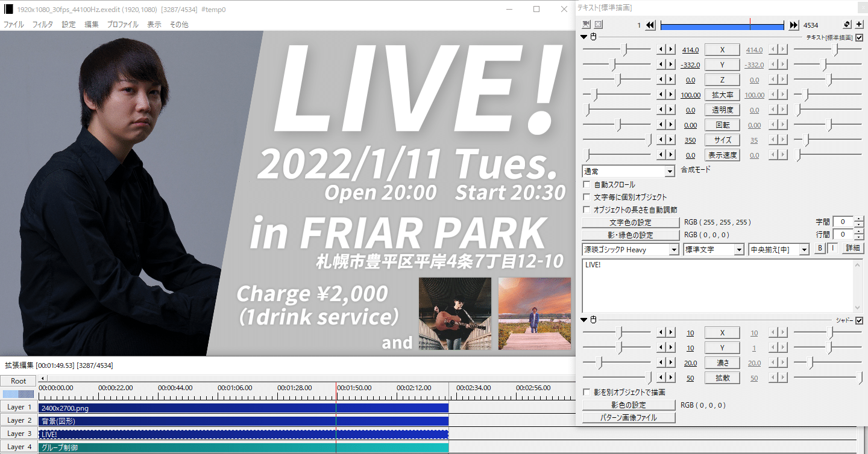Screen dimensions: 868x454
Task: Disable the テキスト[標準描画] filter checkbox
Action: pyautogui.click(x=859, y=37)
